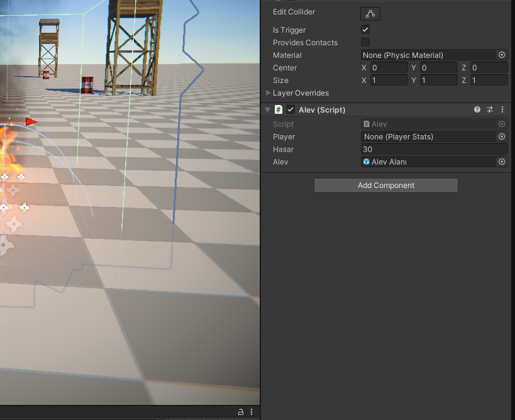Collapse the Alev (Script) component foldout

269,110
